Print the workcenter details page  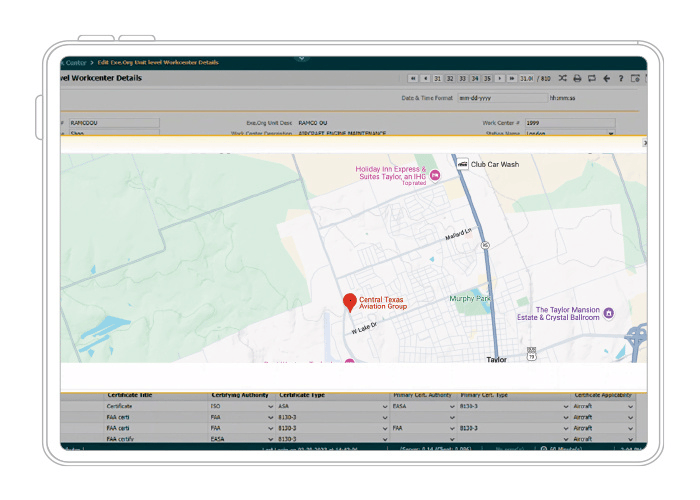(577, 78)
